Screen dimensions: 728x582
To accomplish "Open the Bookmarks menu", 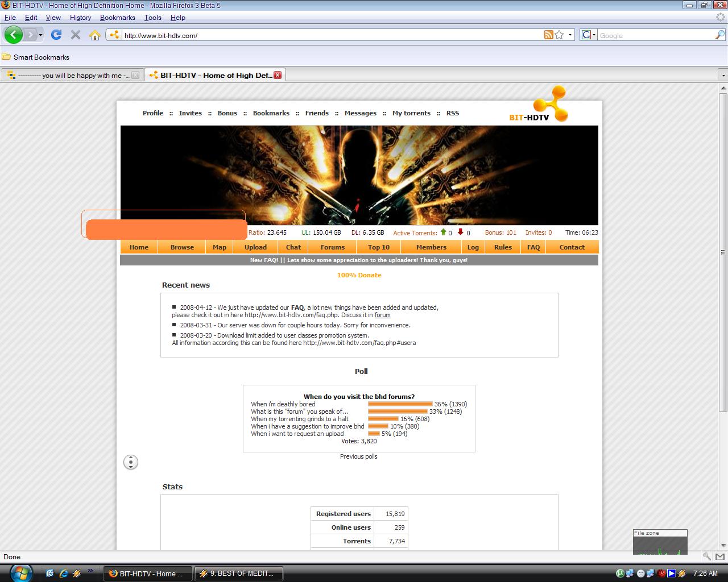I will click(118, 18).
